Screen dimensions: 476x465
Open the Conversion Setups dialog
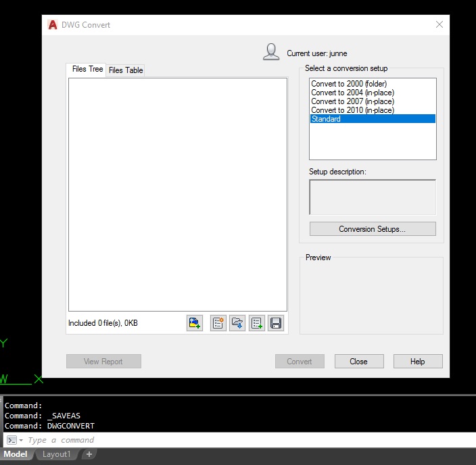click(x=373, y=229)
